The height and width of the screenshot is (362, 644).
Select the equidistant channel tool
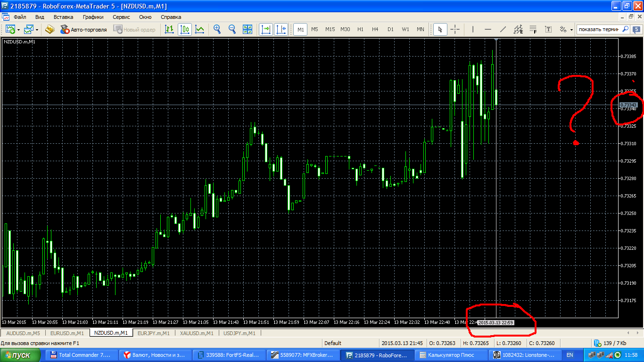[x=518, y=29]
